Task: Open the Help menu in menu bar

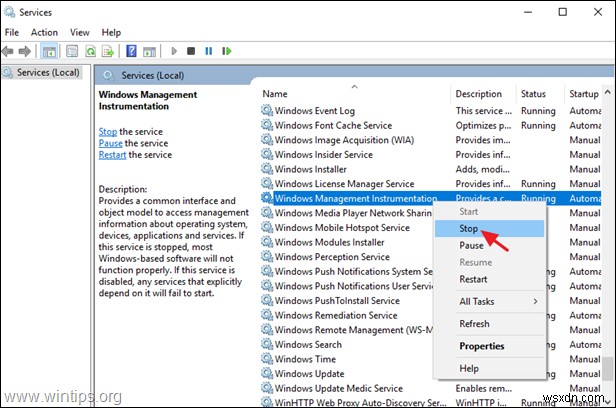Action: click(x=111, y=32)
